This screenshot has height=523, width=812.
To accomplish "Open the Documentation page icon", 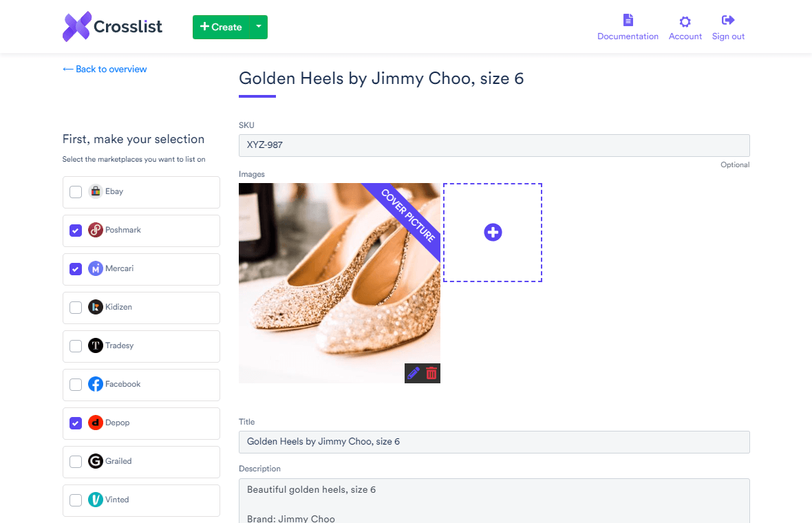I will [x=628, y=20].
